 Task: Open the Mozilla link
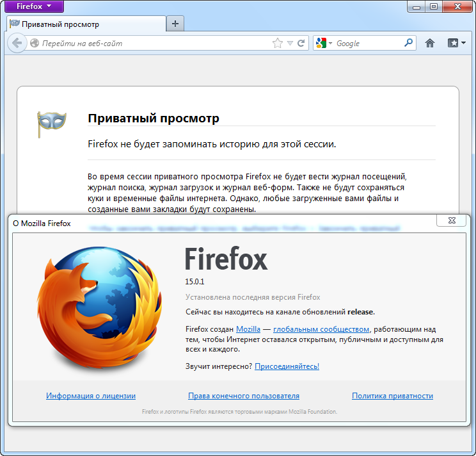point(248,329)
